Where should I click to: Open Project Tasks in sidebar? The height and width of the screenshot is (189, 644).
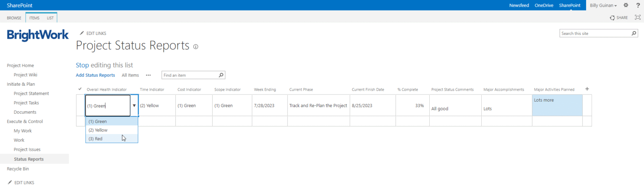pyautogui.click(x=27, y=102)
